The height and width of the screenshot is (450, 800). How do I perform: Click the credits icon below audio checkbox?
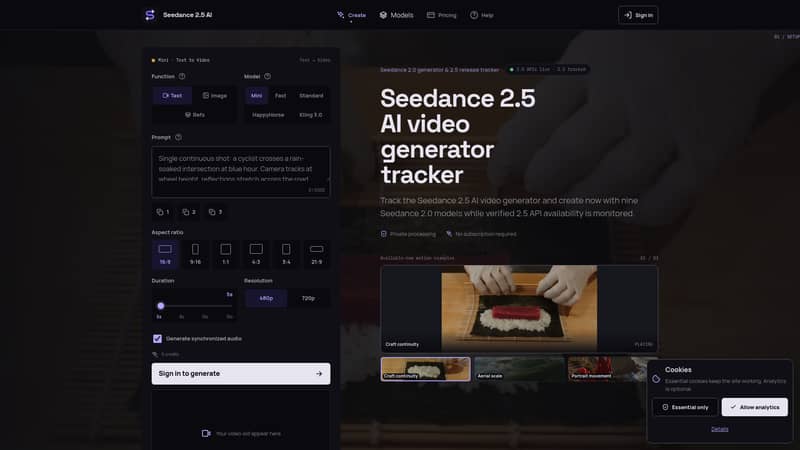coord(155,354)
